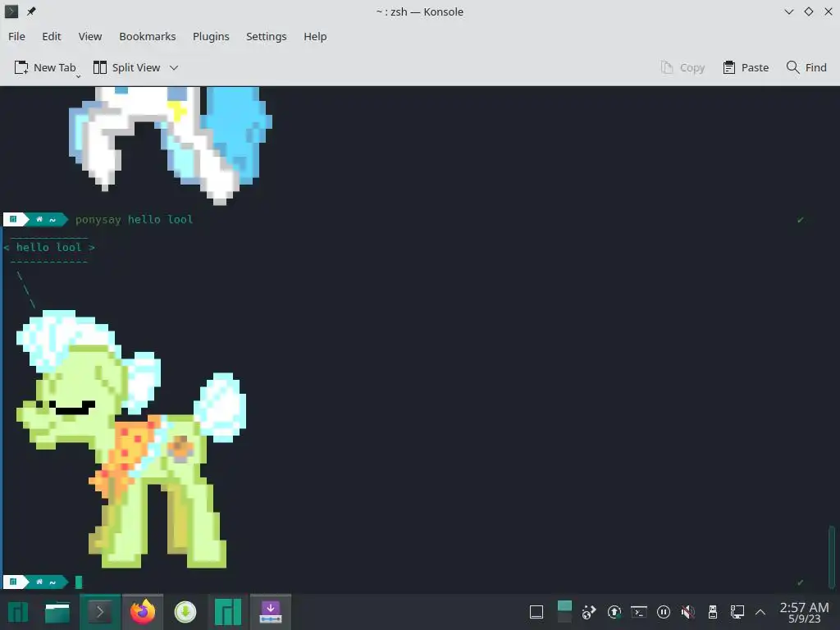Open the Bookmarks menu
Image resolution: width=840 pixels, height=630 pixels.
click(148, 36)
